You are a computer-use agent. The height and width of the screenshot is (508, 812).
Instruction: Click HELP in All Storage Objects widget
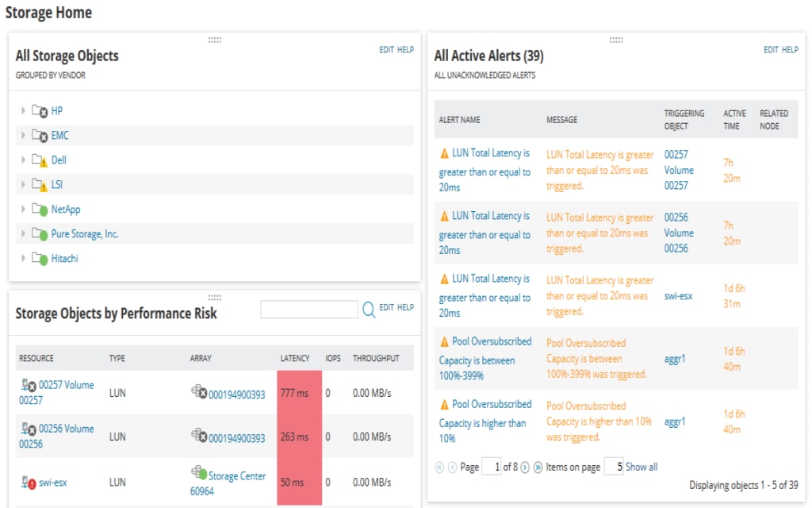coord(406,49)
